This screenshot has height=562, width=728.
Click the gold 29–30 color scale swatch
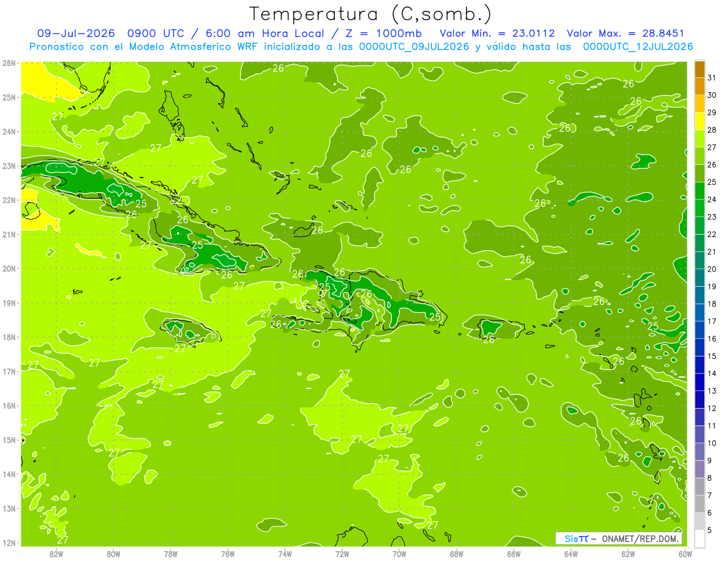pyautogui.click(x=699, y=104)
